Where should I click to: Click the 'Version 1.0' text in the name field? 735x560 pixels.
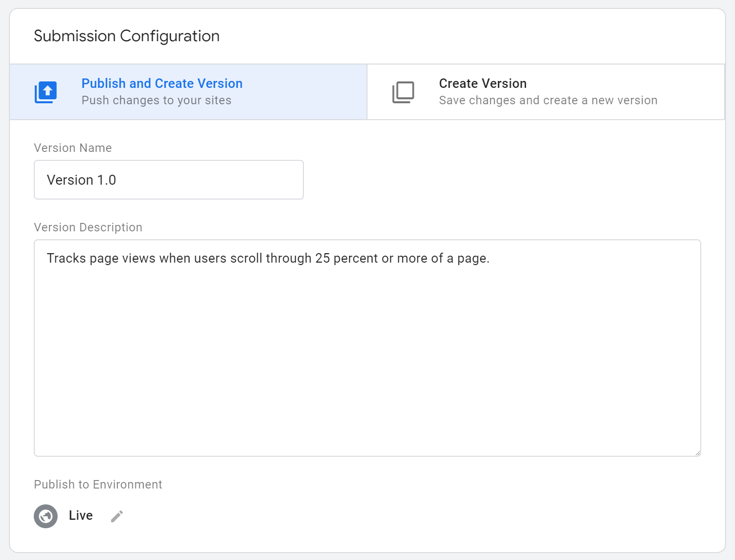(x=81, y=180)
